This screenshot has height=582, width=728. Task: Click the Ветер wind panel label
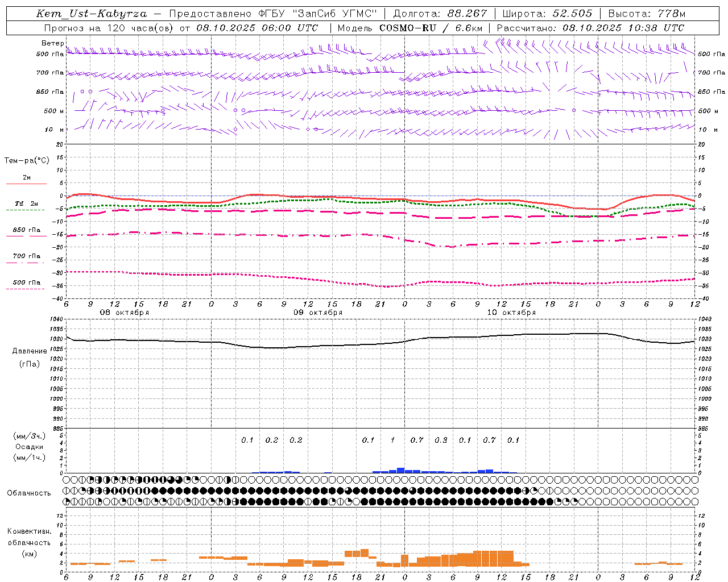pyautogui.click(x=52, y=43)
